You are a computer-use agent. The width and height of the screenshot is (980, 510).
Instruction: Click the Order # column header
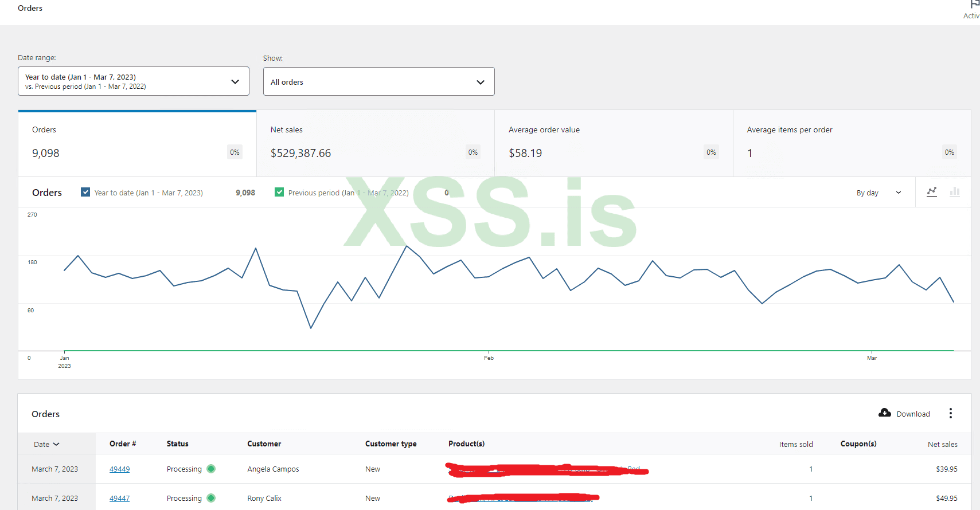[123, 444]
